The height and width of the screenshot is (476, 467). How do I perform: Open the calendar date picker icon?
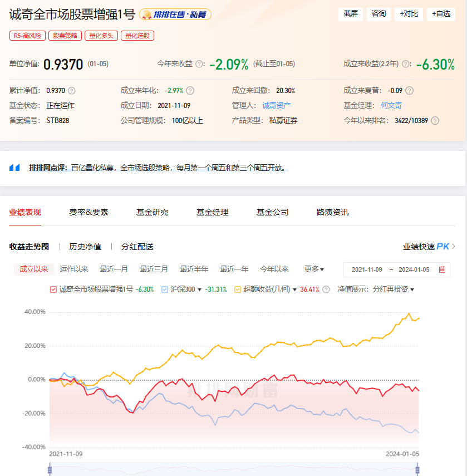442,269
